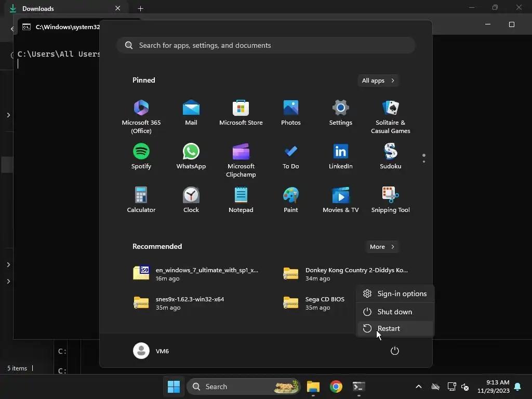
Task: Open Spotify from pinned apps
Action: click(x=141, y=157)
